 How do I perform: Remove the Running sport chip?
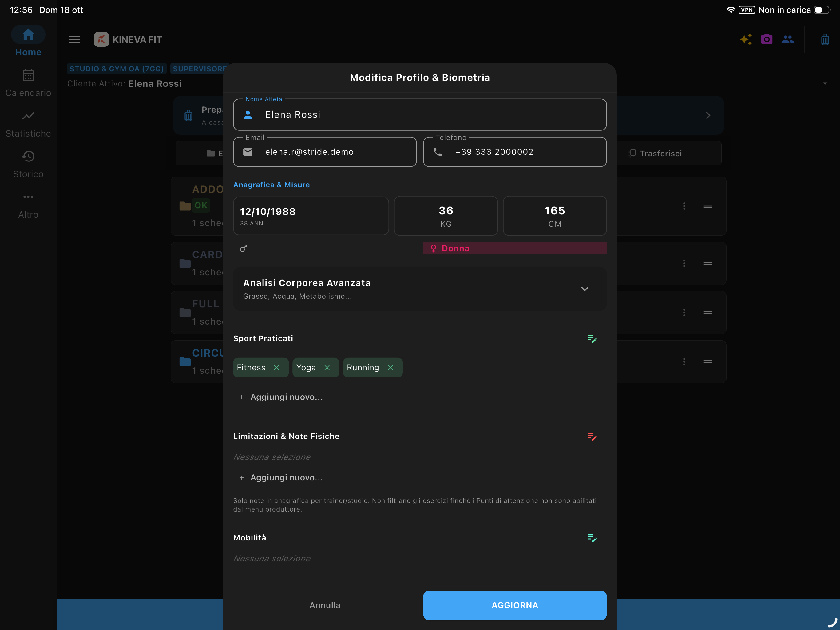pyautogui.click(x=390, y=367)
